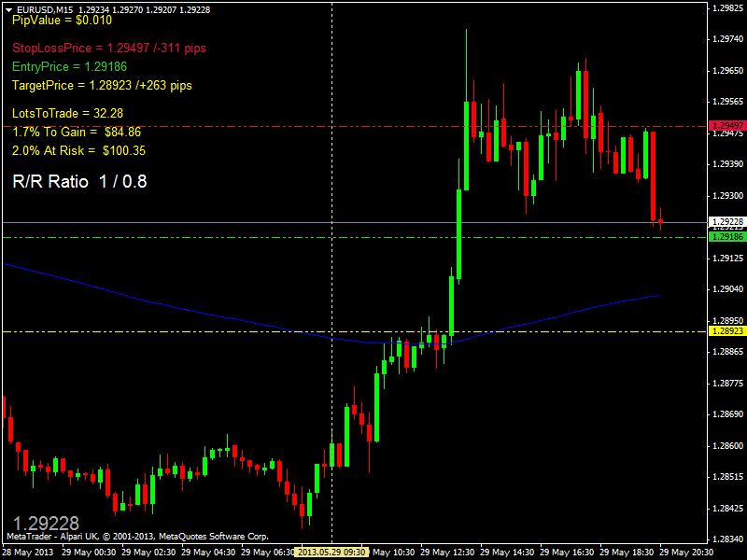The image size is (747, 560).
Task: Click the green entry price tag 1.29186
Action: point(727,237)
